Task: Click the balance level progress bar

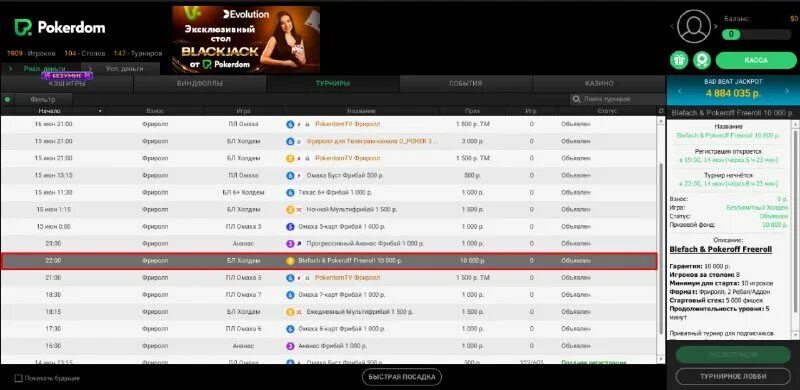Action: (756, 34)
